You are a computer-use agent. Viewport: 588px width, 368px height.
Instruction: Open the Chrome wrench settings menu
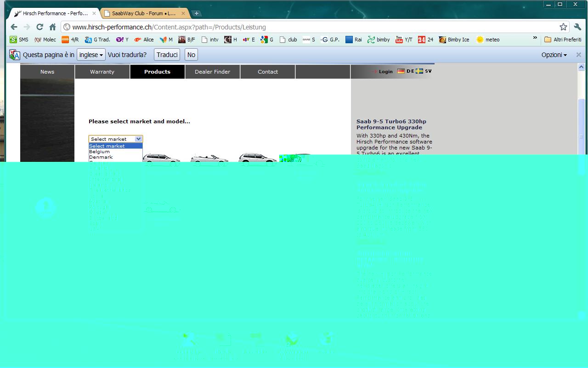click(x=577, y=27)
